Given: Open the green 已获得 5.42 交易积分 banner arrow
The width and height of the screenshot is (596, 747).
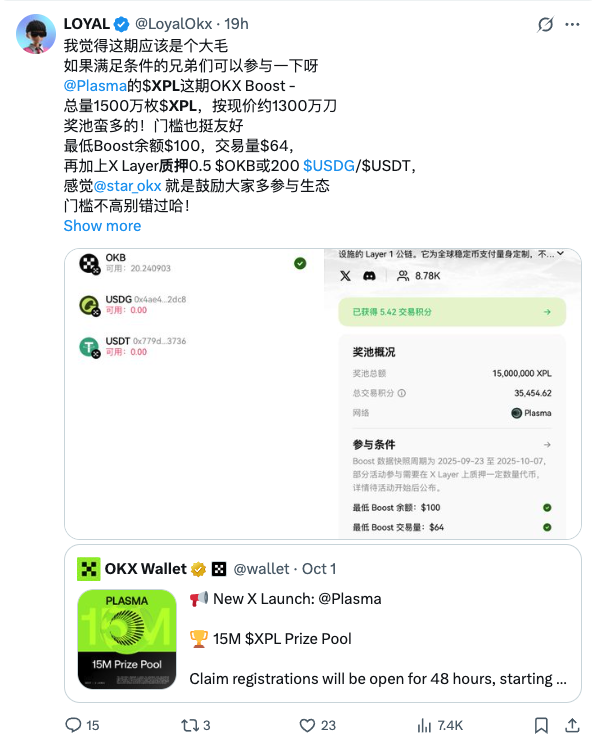Looking at the screenshot, I should point(547,312).
